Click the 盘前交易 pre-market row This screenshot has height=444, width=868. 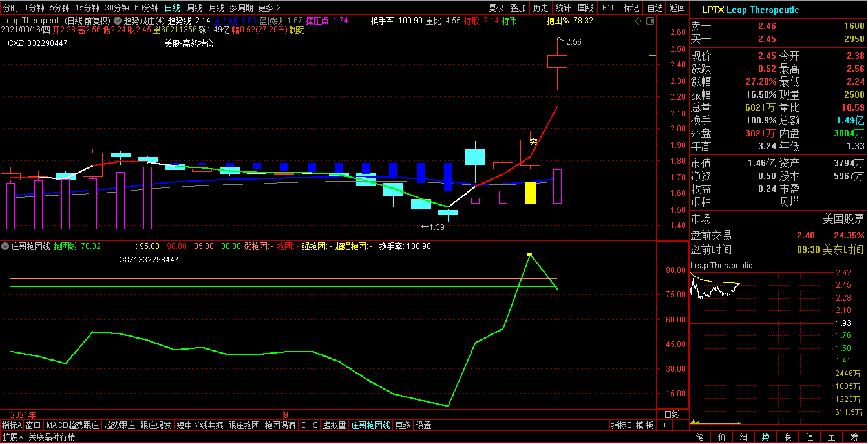coord(778,236)
